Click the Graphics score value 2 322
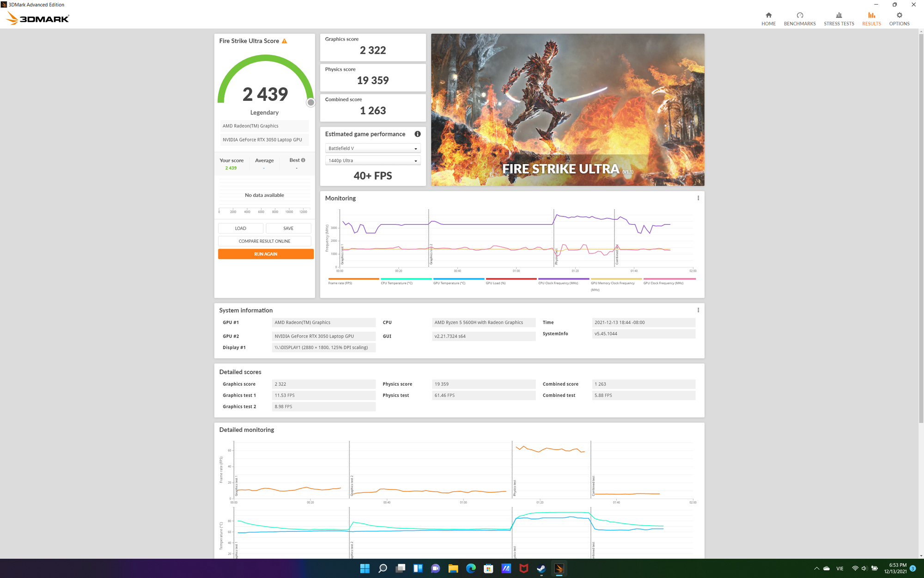This screenshot has height=578, width=924. 373,50
